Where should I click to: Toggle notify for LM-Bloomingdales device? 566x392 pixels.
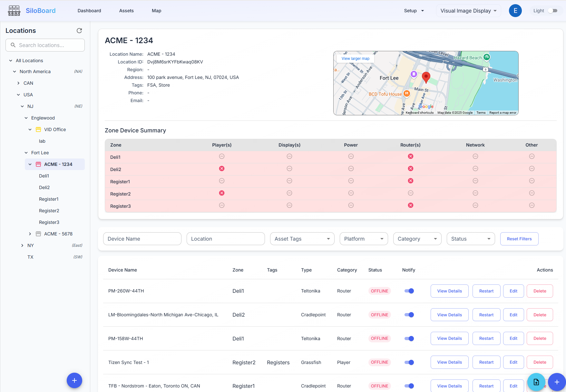point(409,315)
